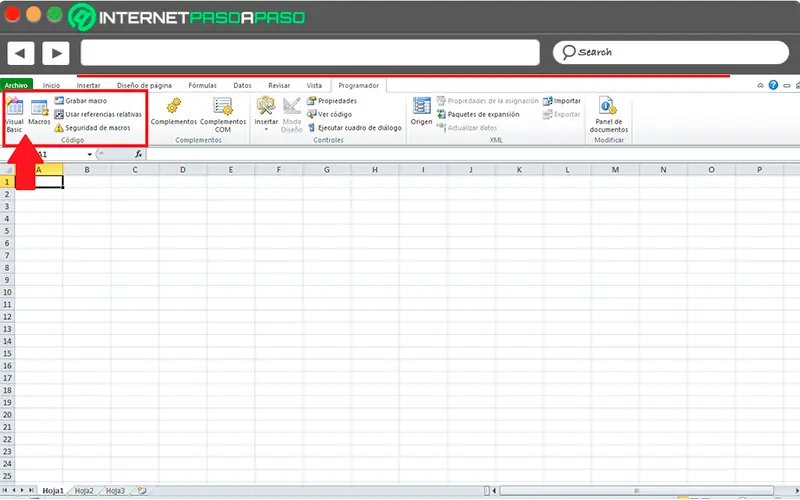
Task: Open the Excel help question mark icon
Action: pyautogui.click(x=773, y=85)
